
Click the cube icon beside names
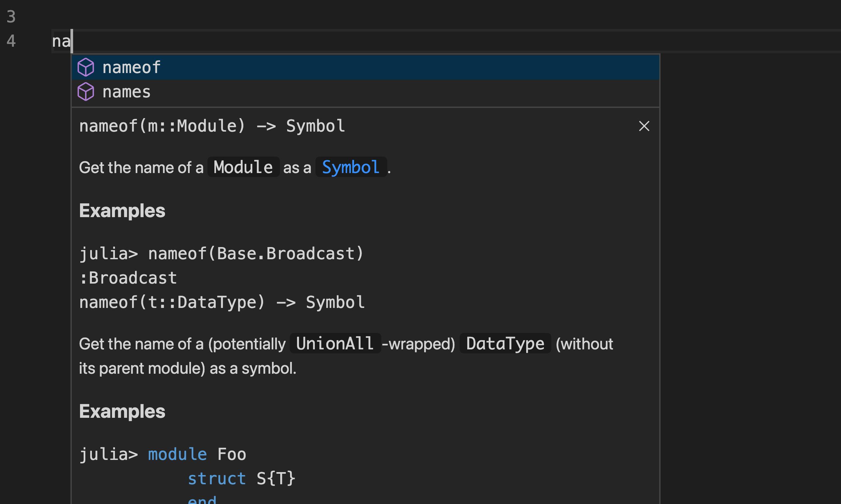(86, 91)
